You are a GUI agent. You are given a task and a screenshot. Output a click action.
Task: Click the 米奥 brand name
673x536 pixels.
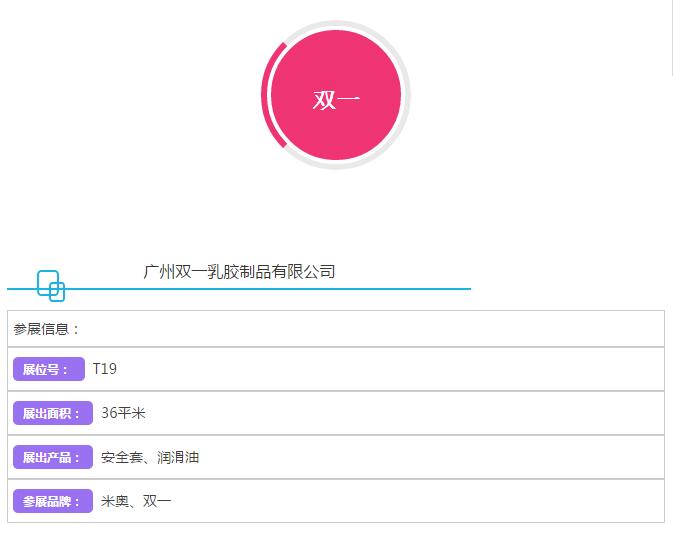click(115, 501)
